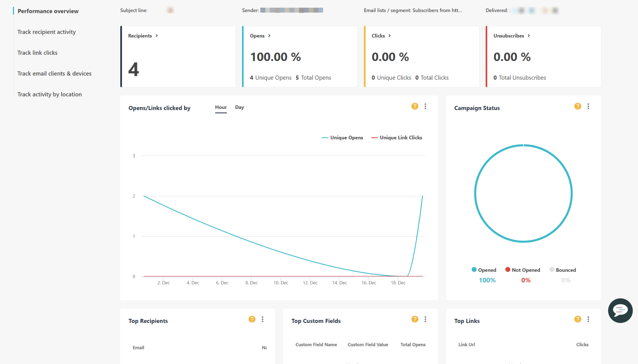
Task: Select Hour tab on chart
Action: 221,107
